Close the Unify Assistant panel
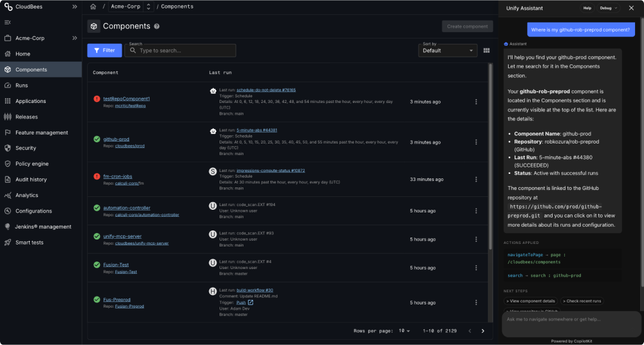The width and height of the screenshot is (644, 345). (631, 8)
